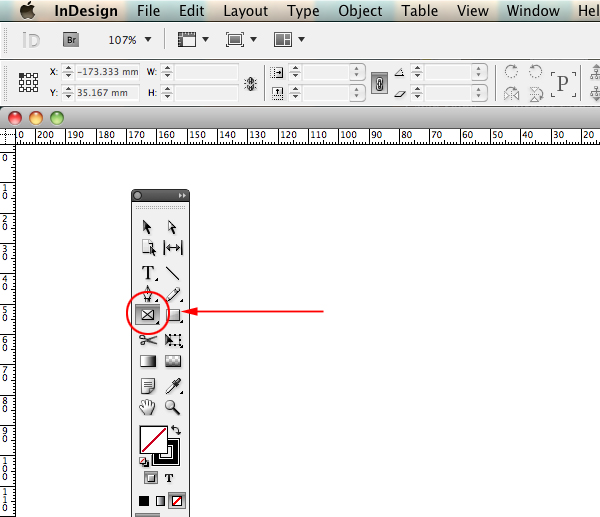Toggle constrain proportions chain link

pos(379,83)
